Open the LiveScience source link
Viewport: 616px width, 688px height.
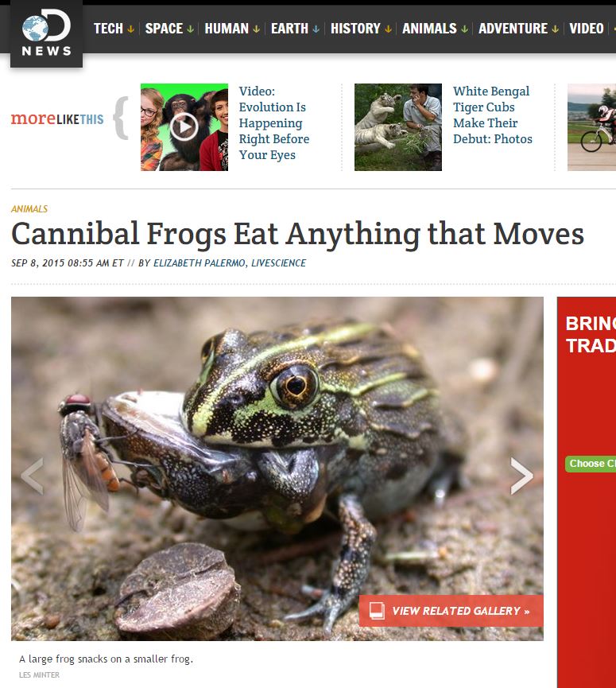(x=278, y=262)
